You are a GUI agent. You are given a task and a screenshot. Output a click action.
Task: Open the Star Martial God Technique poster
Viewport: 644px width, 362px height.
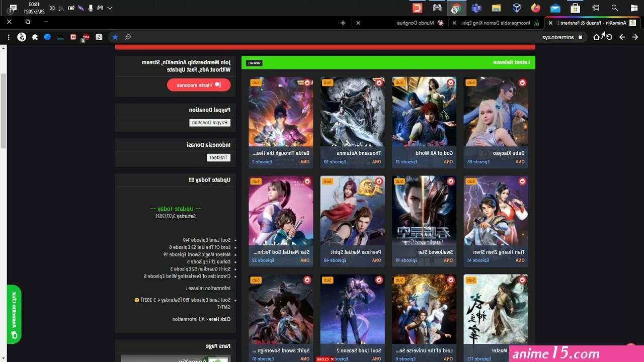click(x=281, y=210)
